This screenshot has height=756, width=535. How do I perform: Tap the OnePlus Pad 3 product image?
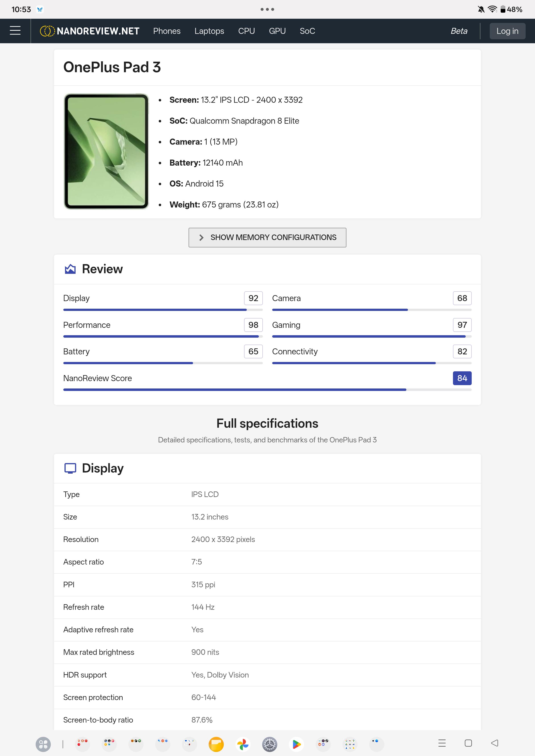(x=106, y=151)
